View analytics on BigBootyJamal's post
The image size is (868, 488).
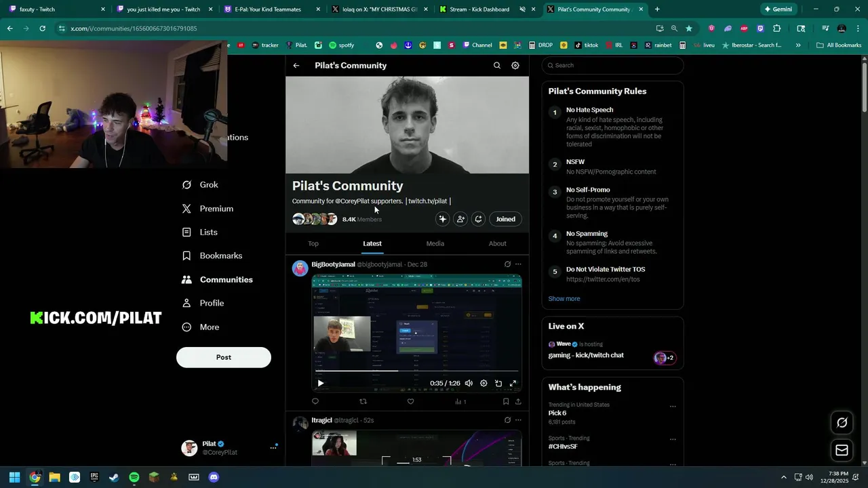coord(460,401)
